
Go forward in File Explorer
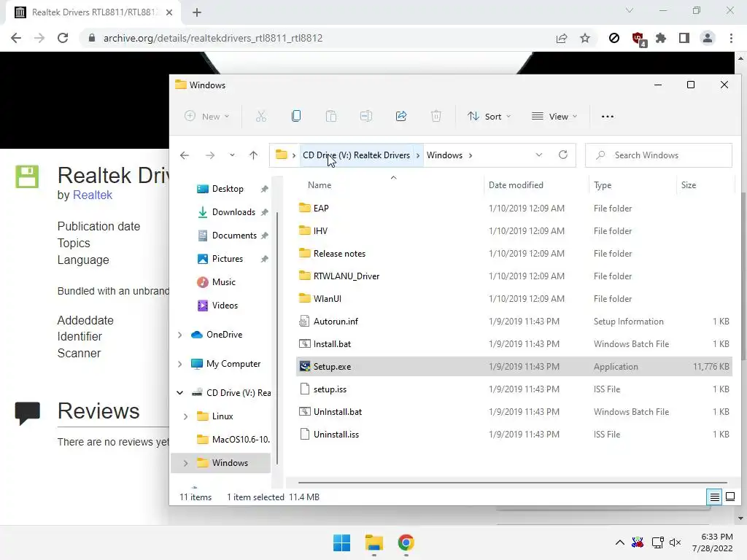[x=209, y=155]
